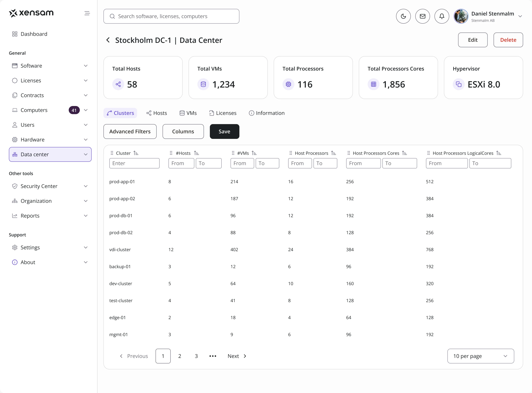Select the Clusters tab

[120, 113]
